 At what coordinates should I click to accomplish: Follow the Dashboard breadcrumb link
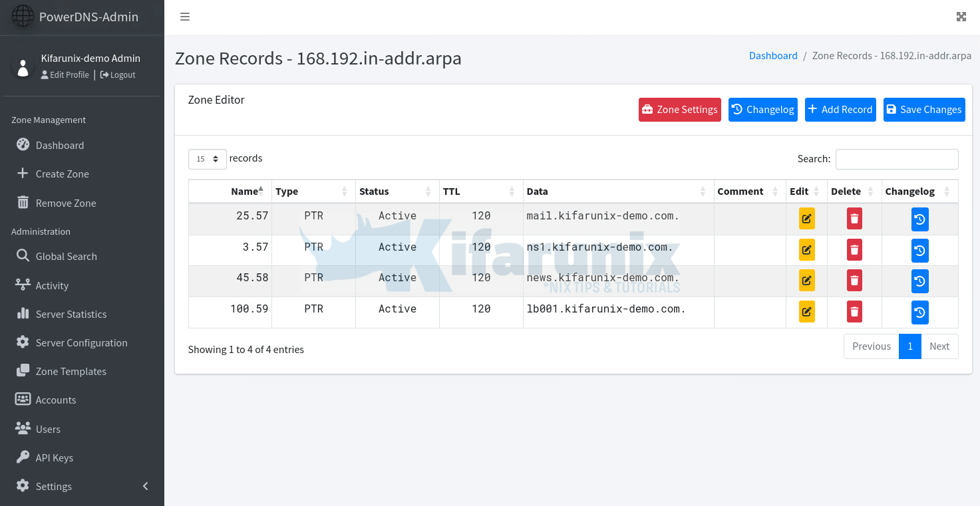[x=773, y=56]
